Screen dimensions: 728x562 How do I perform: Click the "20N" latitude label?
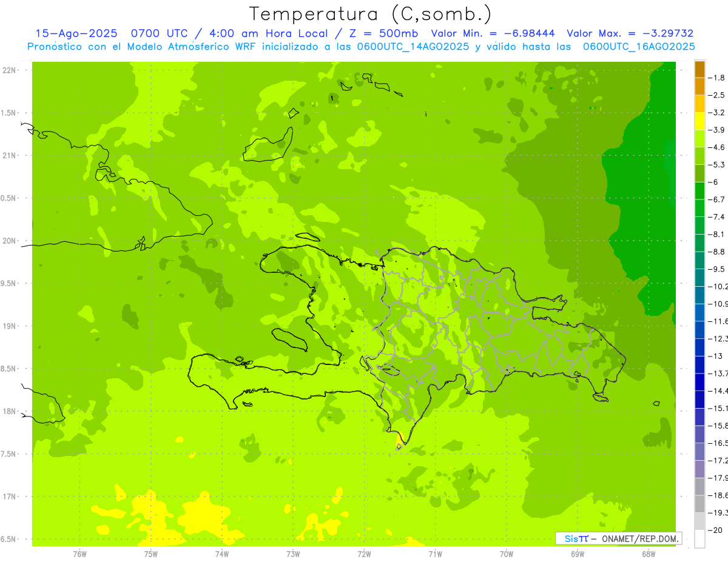click(9, 241)
